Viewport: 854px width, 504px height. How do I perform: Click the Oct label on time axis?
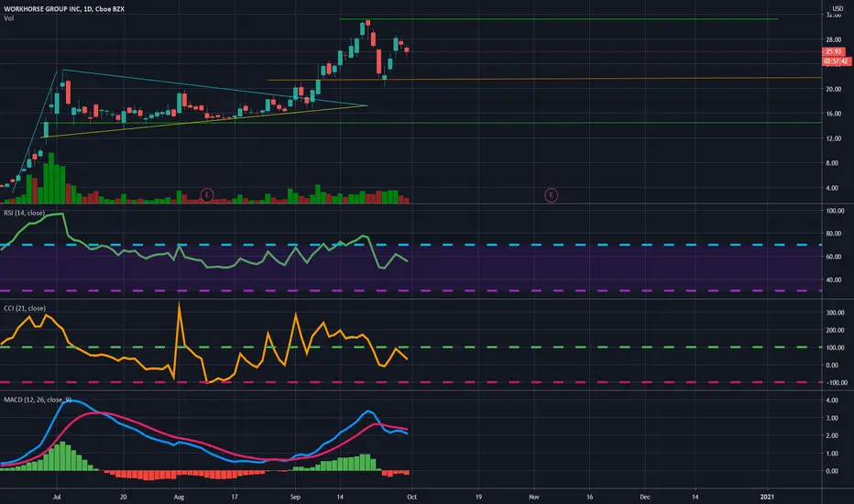pyautogui.click(x=411, y=497)
